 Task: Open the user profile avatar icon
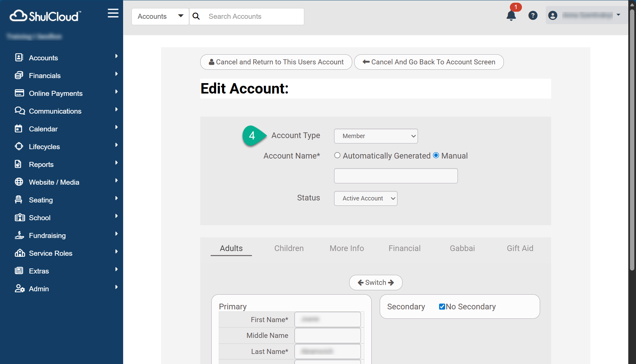(552, 15)
